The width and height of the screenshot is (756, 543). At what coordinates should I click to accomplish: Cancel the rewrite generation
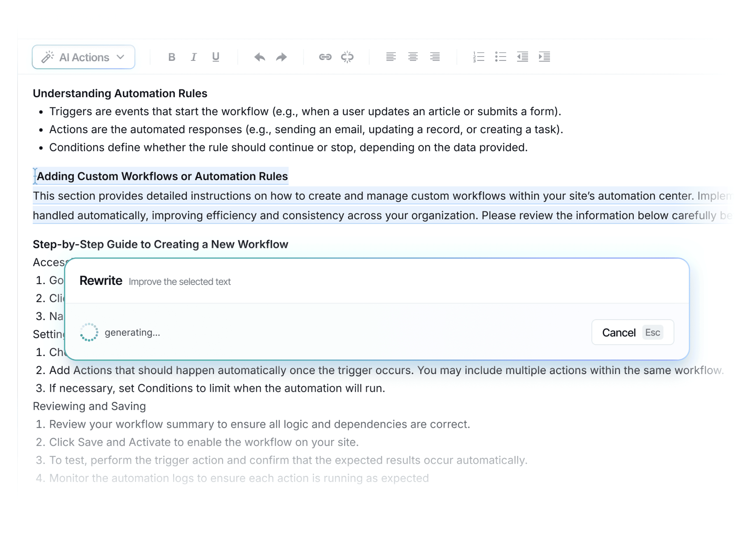(619, 332)
